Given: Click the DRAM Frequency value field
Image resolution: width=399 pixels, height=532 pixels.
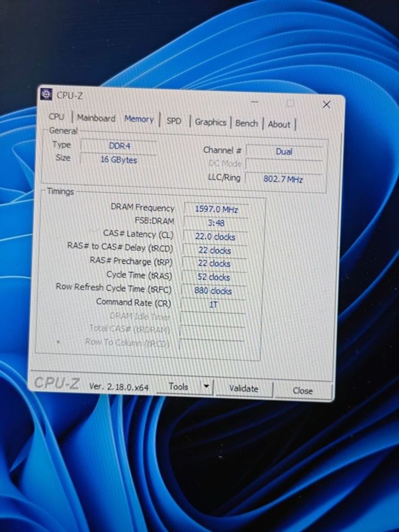Looking at the screenshot, I should pyautogui.click(x=216, y=209).
